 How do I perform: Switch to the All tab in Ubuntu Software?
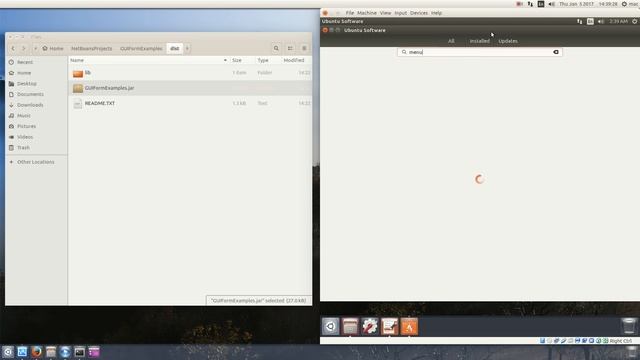tap(451, 41)
